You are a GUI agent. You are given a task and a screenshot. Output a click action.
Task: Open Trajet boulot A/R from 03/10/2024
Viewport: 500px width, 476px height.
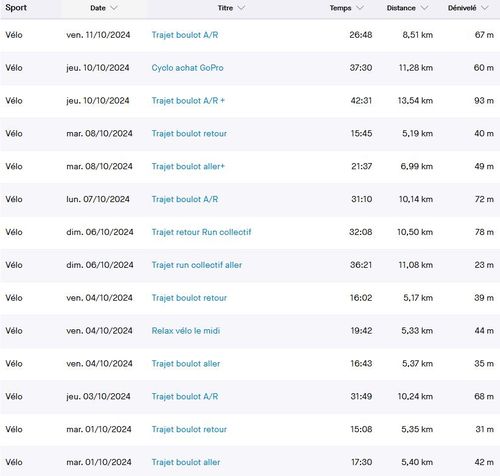pos(185,396)
